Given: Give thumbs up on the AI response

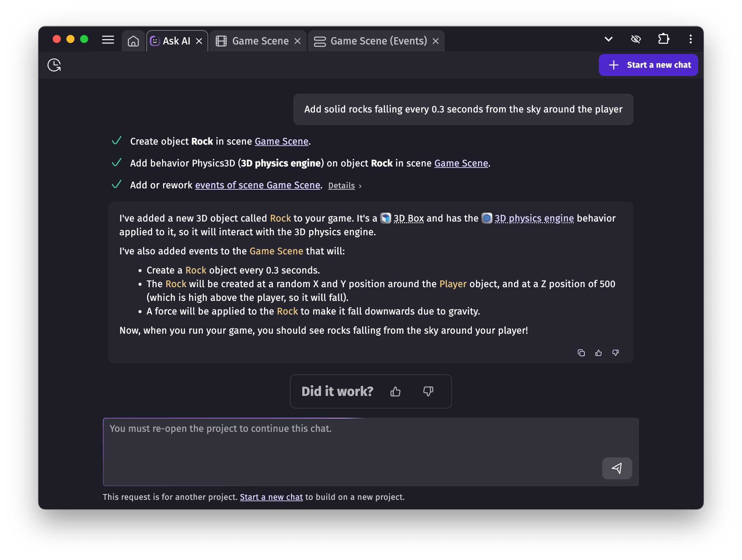Looking at the screenshot, I should tap(598, 353).
